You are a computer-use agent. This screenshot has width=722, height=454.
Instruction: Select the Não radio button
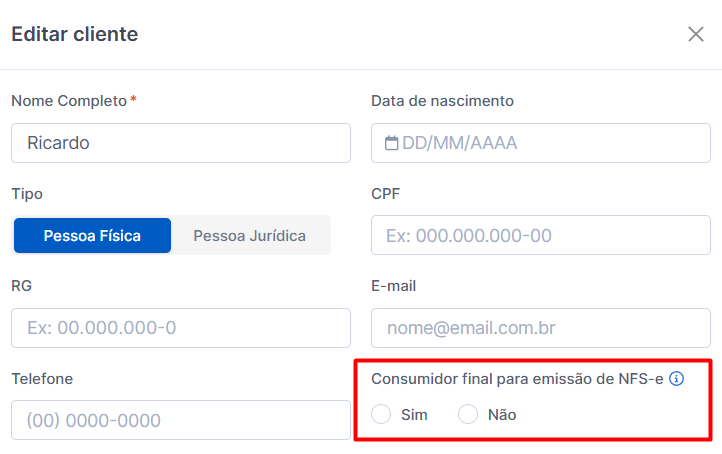pyautogui.click(x=468, y=414)
